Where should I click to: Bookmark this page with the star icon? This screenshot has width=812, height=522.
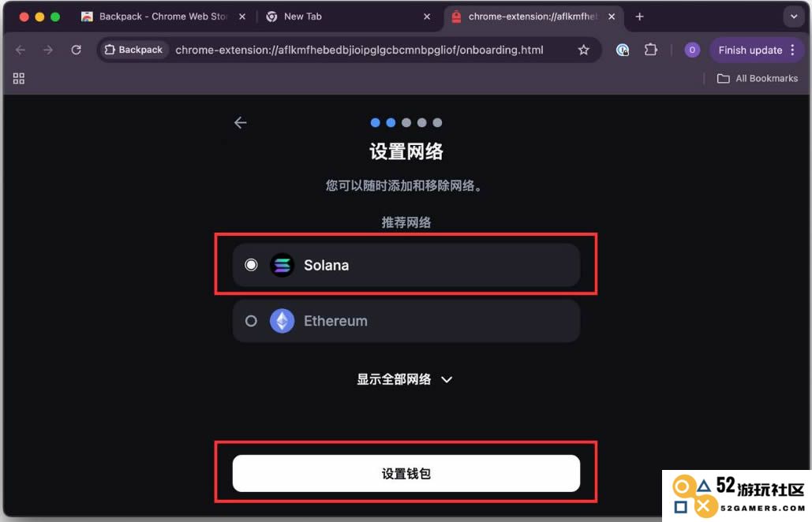pos(584,50)
